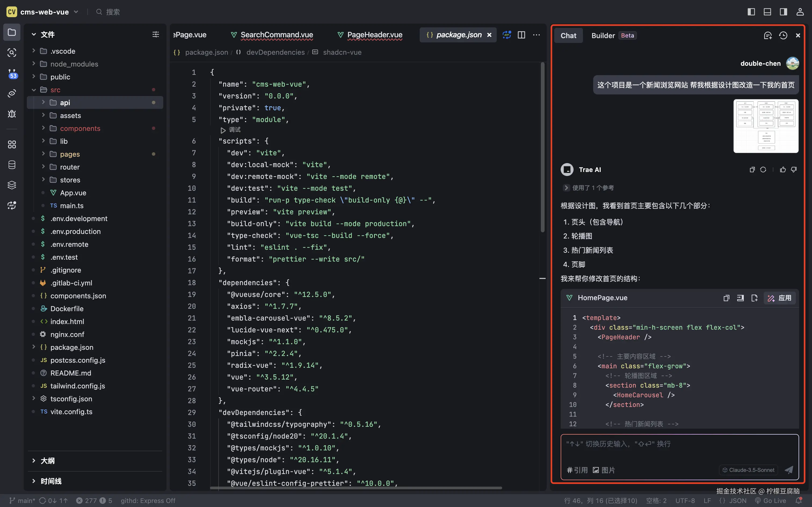This screenshot has width=812, height=507.
Task: Open the Extensions view icon
Action: pos(12,145)
